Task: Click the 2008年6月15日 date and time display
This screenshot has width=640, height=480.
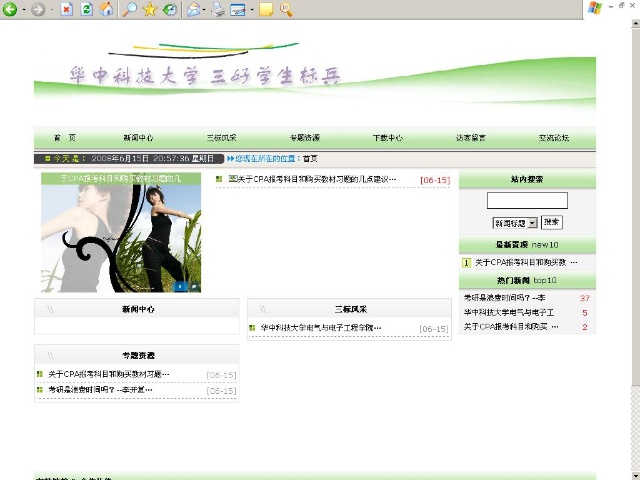Action: tap(152, 158)
